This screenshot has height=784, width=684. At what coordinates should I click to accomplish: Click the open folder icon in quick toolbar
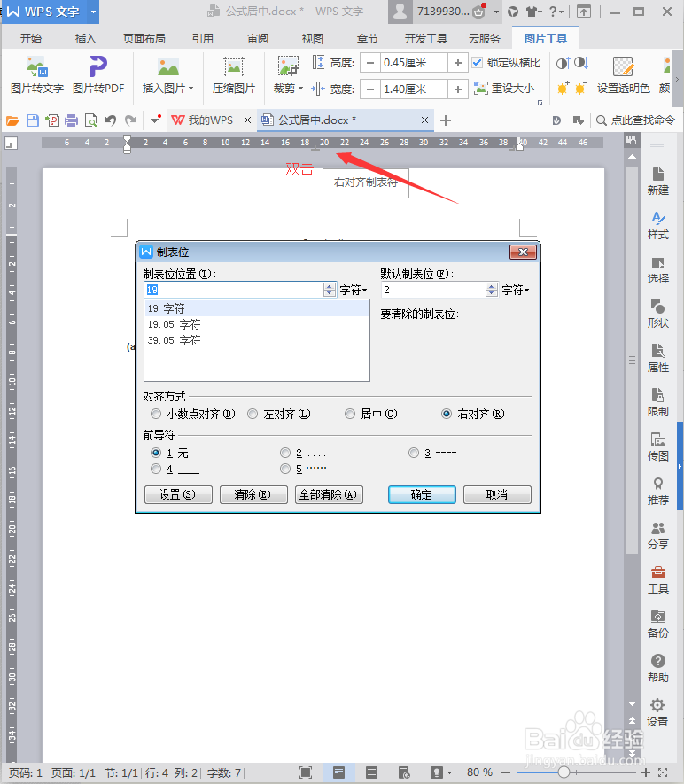point(12,120)
